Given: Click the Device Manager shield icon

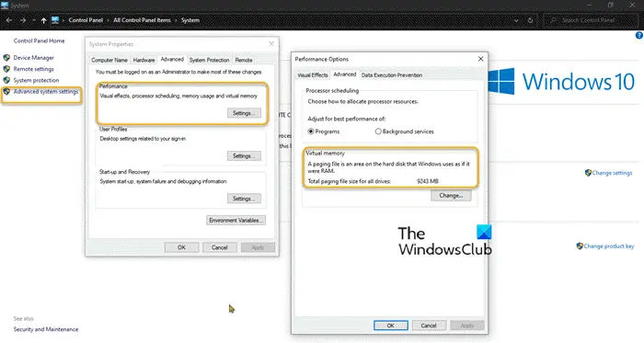Looking at the screenshot, I should point(6,57).
